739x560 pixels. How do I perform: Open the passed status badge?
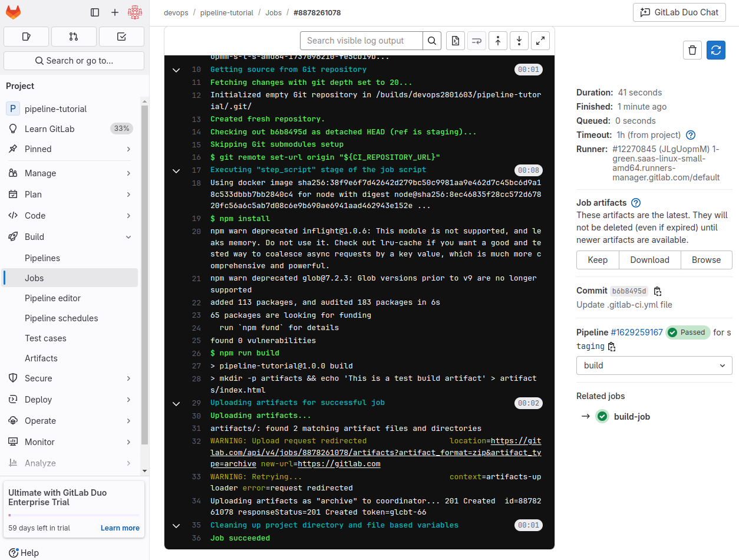pos(688,332)
